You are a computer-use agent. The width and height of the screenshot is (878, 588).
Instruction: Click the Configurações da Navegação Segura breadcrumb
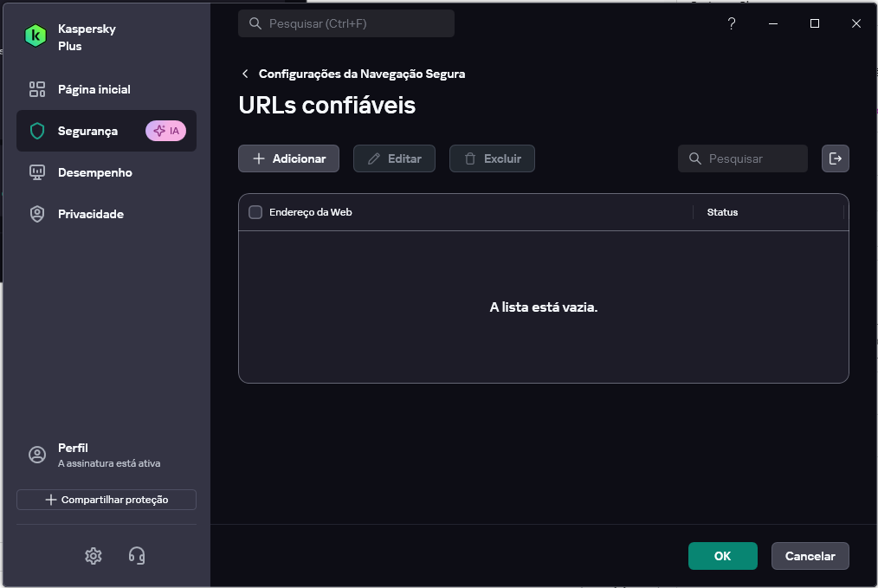point(361,74)
